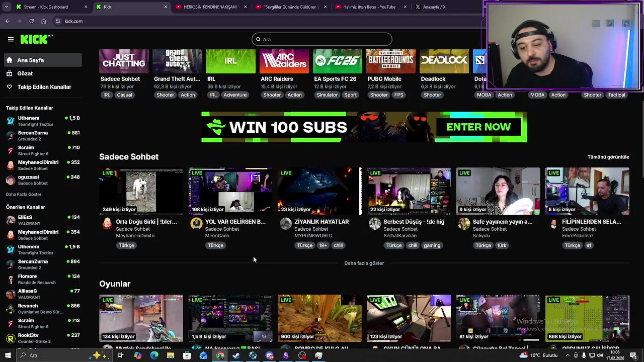Click WIN 100 SUBS Enter Now banner
Image resolution: width=644 pixels, height=362 pixels.
pos(364,127)
